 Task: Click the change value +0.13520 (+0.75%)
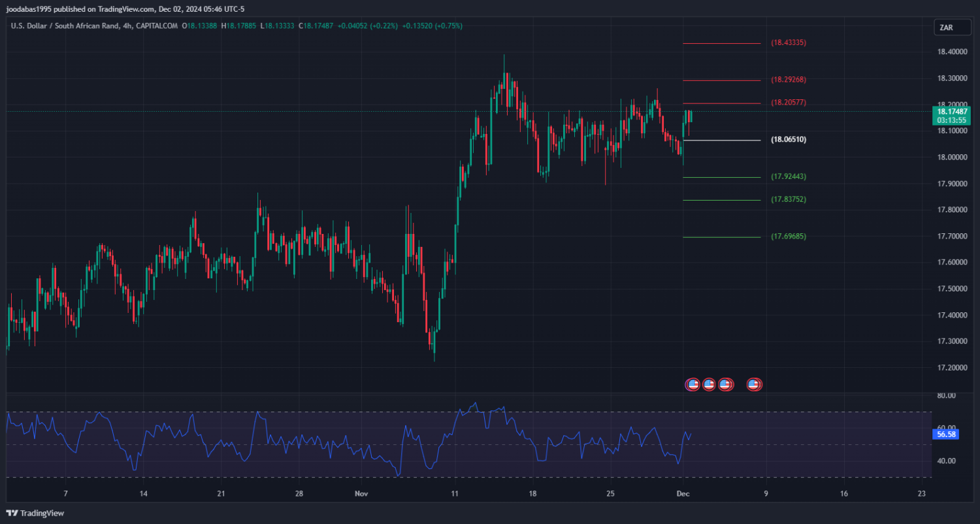pyautogui.click(x=432, y=26)
